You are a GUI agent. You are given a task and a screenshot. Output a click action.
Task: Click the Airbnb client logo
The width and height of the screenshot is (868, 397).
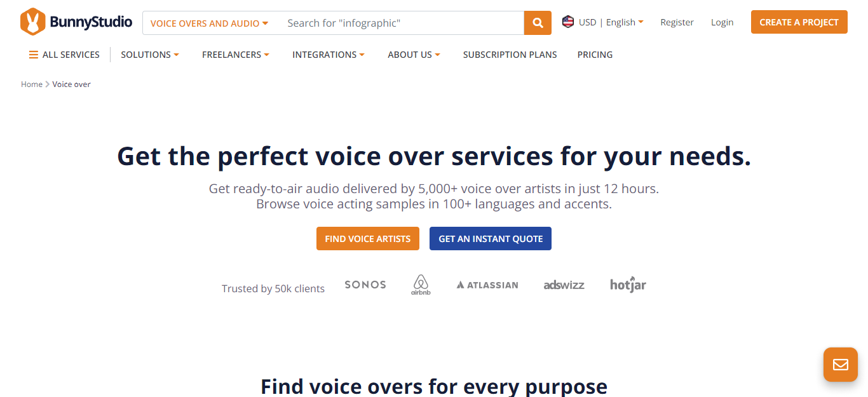421,285
